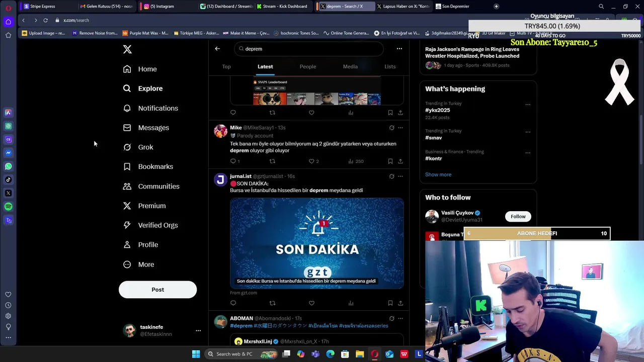Image resolution: width=644 pixels, height=362 pixels.
Task: Select the Latest results tab
Action: (265, 66)
